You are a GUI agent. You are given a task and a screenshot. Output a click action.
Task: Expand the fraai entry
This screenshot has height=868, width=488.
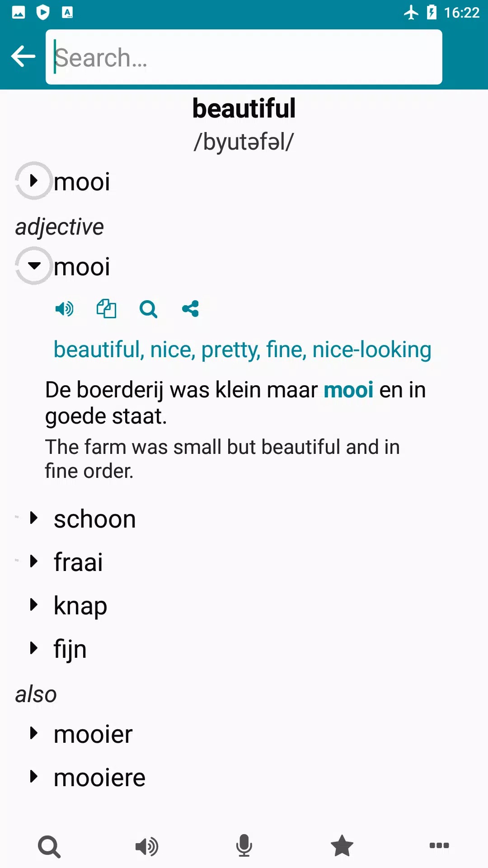[34, 561]
